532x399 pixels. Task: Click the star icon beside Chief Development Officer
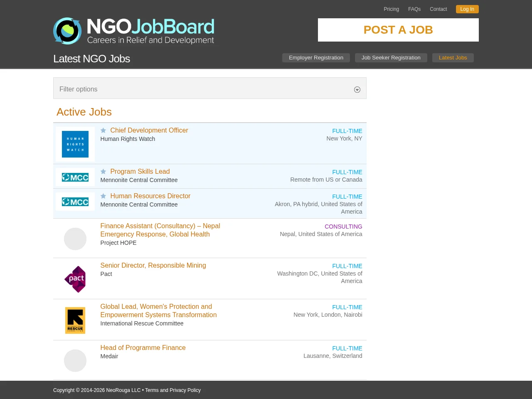tap(103, 131)
